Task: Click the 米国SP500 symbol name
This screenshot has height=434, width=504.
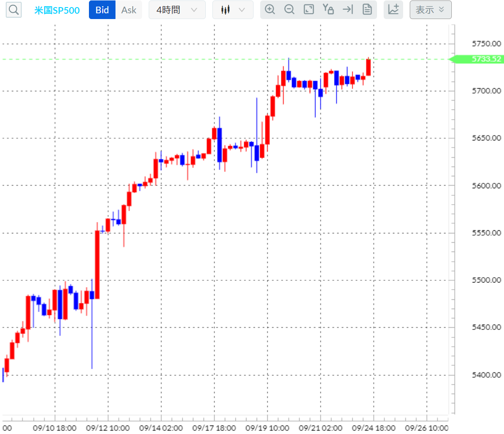Action: [x=57, y=10]
